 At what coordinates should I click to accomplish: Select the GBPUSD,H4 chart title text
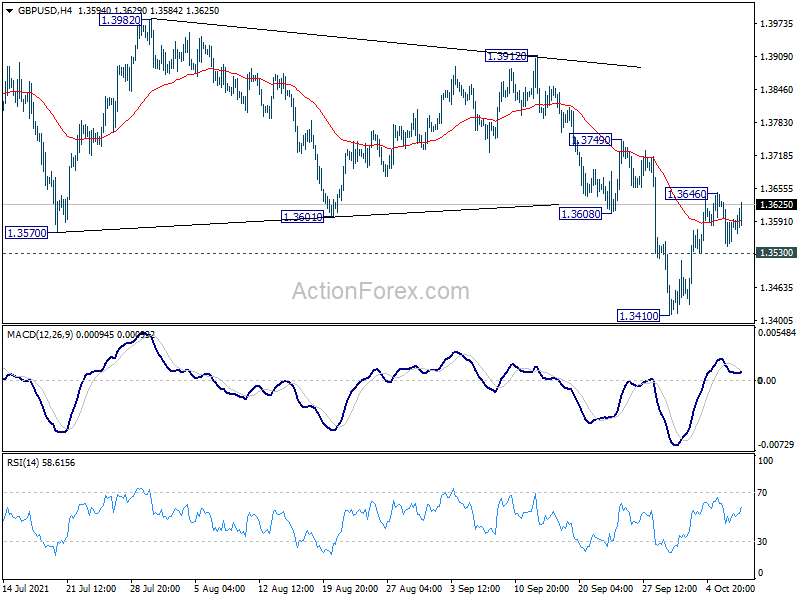click(45, 11)
